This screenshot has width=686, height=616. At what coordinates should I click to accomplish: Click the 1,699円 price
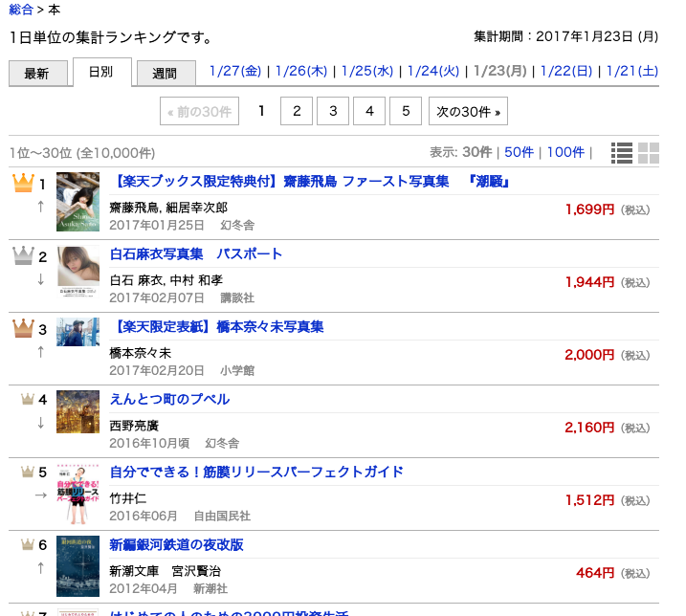[589, 209]
